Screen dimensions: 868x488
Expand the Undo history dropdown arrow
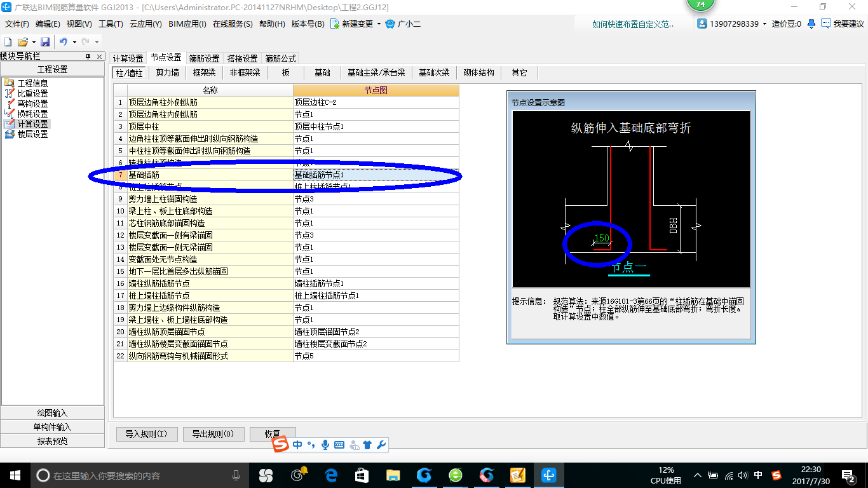74,42
